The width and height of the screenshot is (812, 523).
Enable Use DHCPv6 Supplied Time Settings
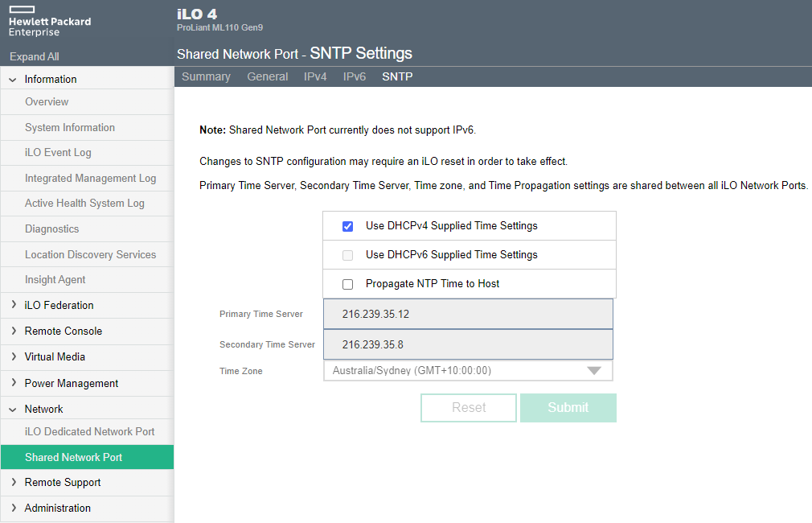point(347,255)
